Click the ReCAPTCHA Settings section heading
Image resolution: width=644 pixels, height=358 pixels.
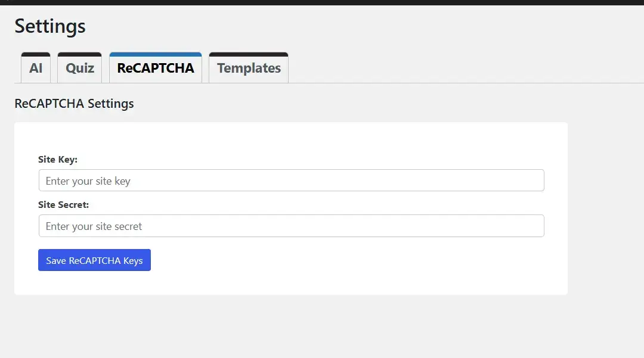pos(74,104)
